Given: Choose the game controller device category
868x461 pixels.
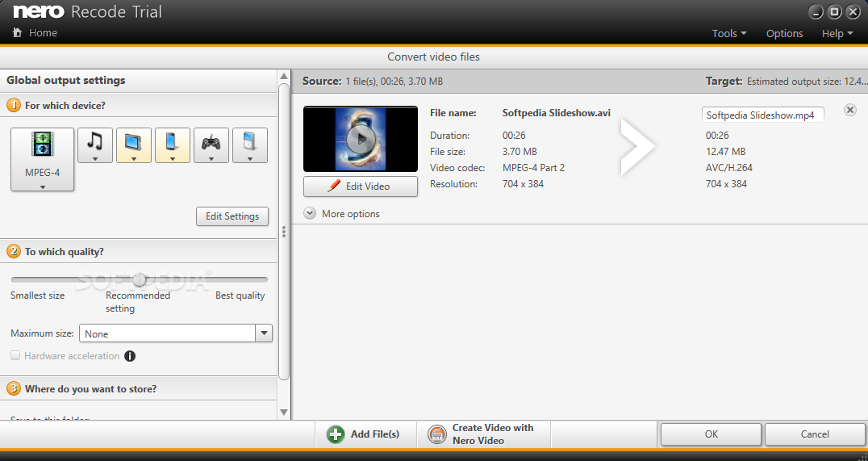Looking at the screenshot, I should pos(211,145).
